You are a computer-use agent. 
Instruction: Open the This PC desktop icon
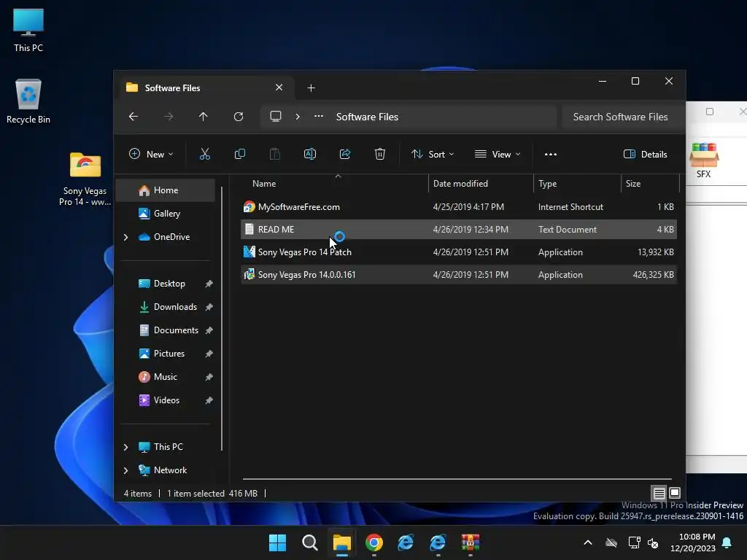coord(28,30)
